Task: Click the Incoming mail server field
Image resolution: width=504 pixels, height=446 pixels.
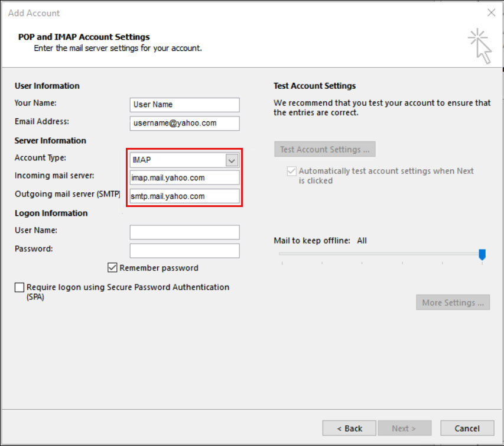Action: pos(184,177)
